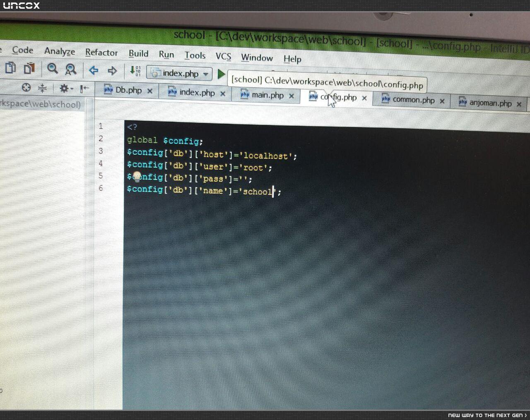Run index.php with the green play button

pos(221,74)
